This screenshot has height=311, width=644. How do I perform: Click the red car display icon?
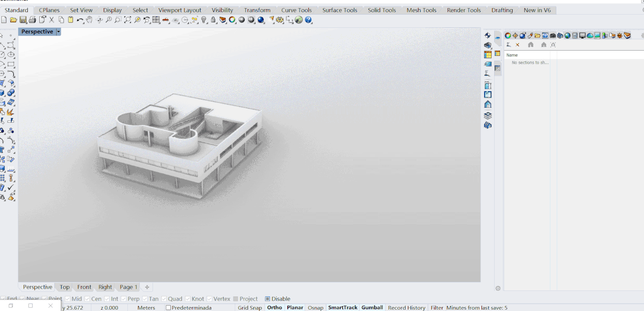[166, 20]
